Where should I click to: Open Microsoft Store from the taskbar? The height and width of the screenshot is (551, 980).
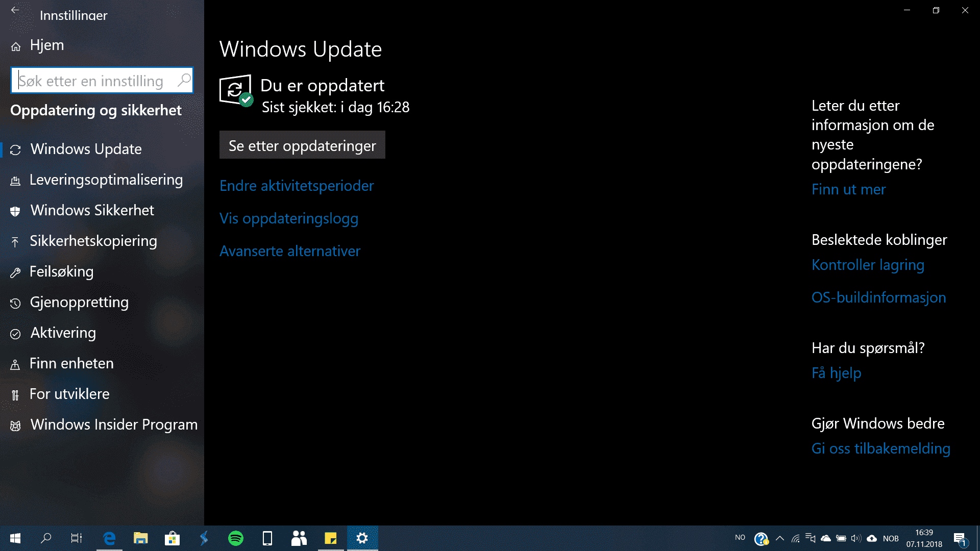(x=172, y=538)
